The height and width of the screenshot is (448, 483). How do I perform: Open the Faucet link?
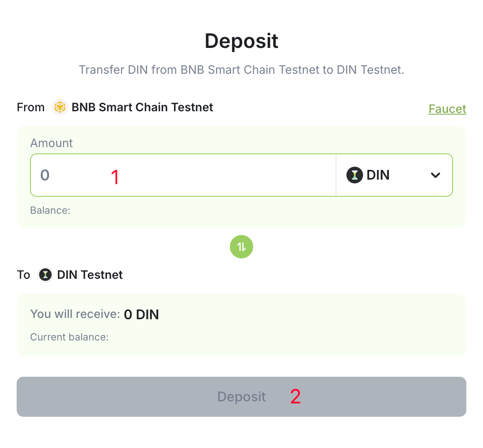(x=447, y=109)
